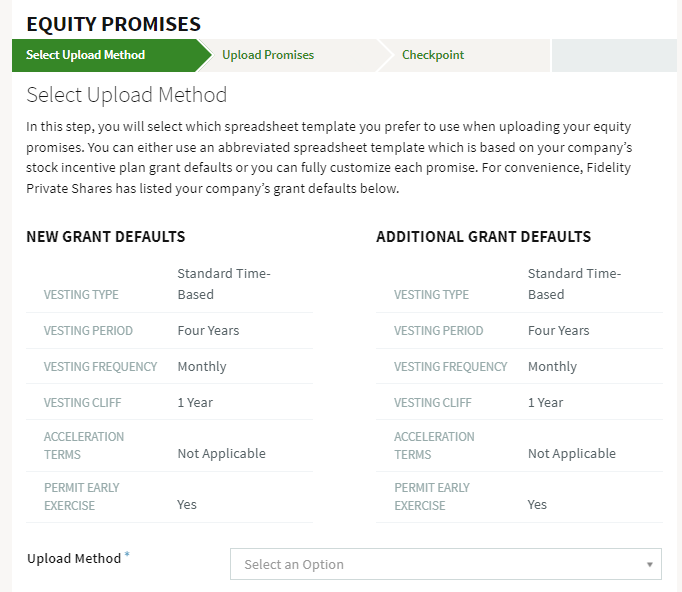Image resolution: width=682 pixels, height=592 pixels.
Task: Click the blank step after Checkpoint
Action: pos(614,55)
